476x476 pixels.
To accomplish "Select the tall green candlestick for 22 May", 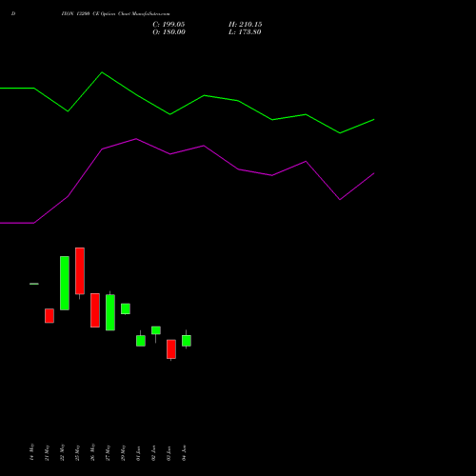I will point(65,283).
